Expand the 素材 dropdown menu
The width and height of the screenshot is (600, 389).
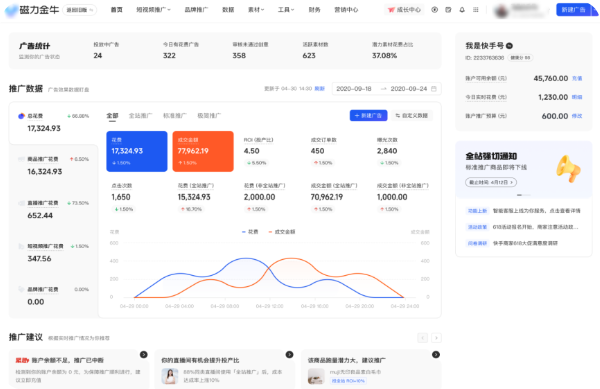coord(256,10)
